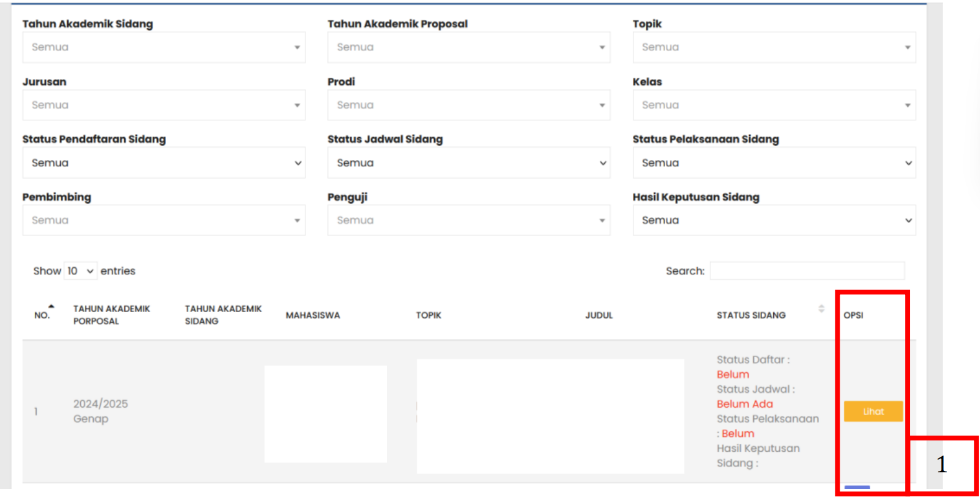Click the Search input field

[807, 271]
